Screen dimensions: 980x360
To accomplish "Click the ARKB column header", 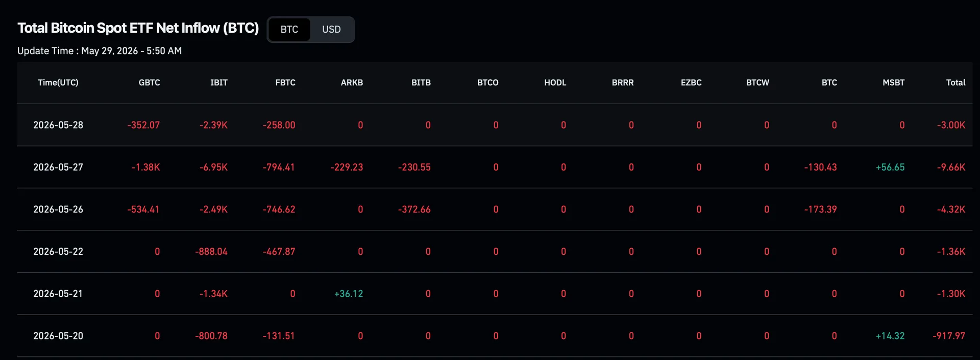I will click(x=352, y=83).
